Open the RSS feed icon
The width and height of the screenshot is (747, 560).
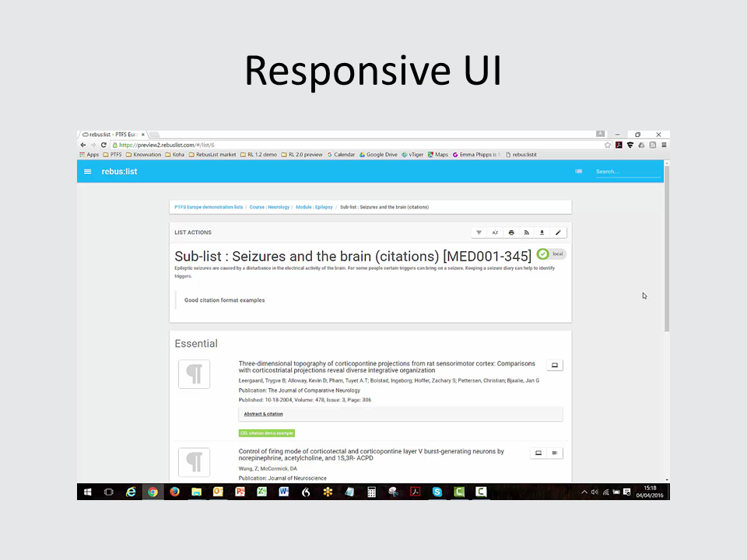pos(527,233)
